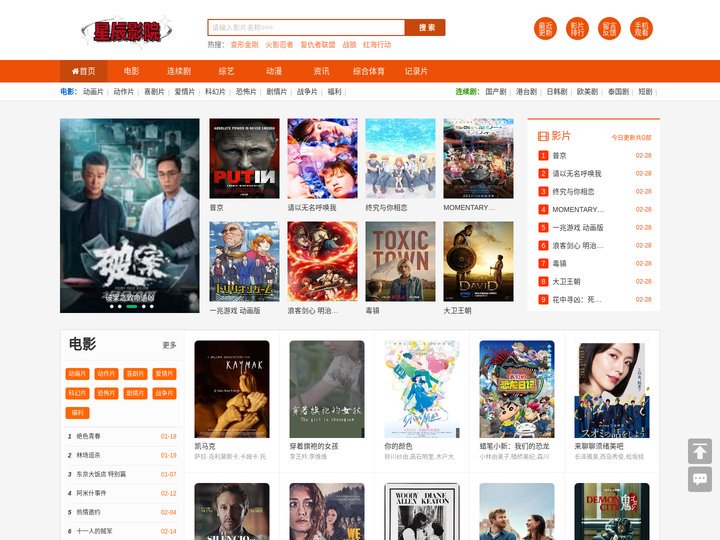
Task: Open the PUTIN movie poster
Action: 244,158
